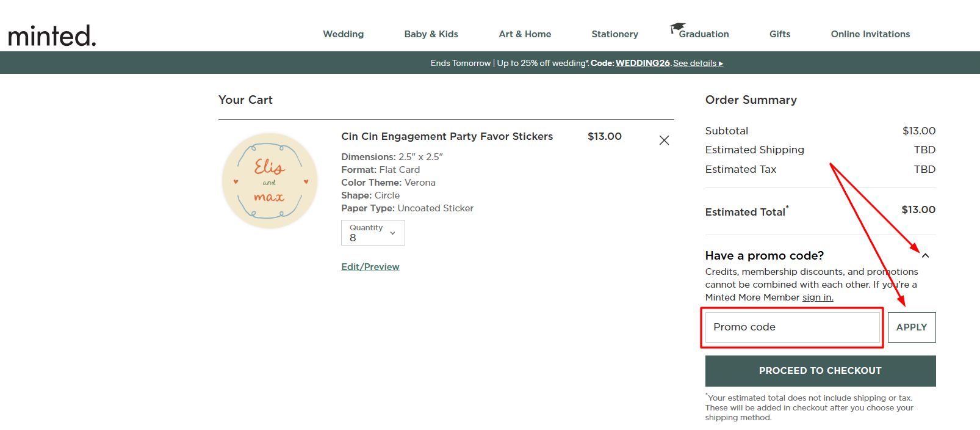This screenshot has width=980, height=430.
Task: Open the Gifts section
Action: pos(779,34)
